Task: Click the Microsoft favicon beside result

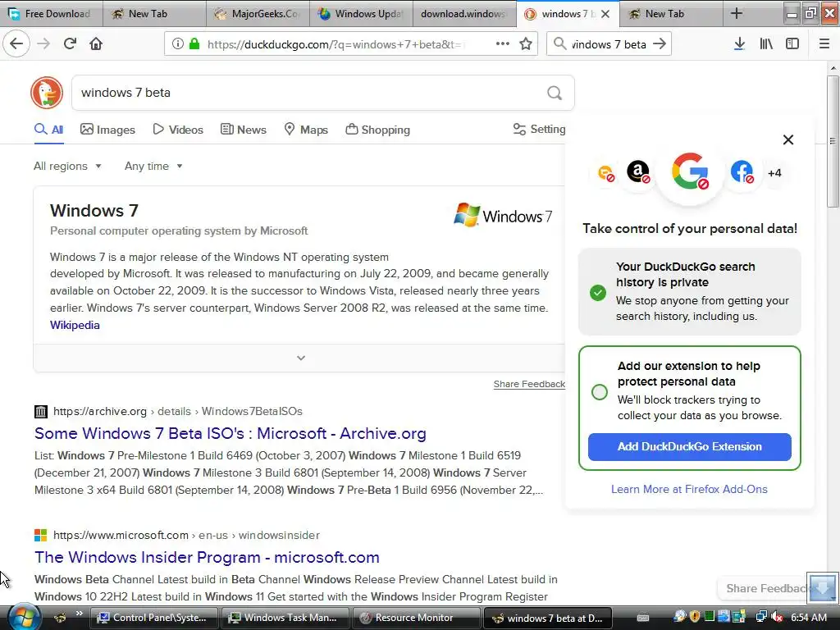Action: pyautogui.click(x=41, y=535)
